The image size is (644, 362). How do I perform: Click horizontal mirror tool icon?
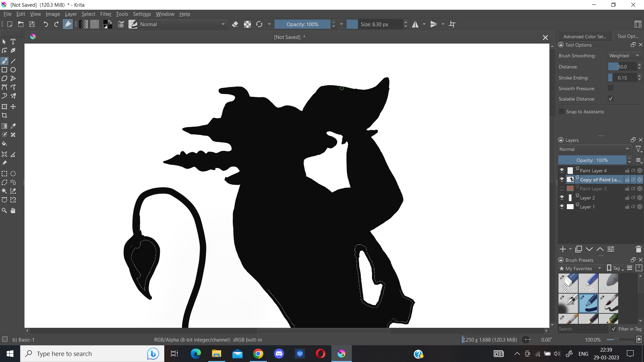[415, 24]
